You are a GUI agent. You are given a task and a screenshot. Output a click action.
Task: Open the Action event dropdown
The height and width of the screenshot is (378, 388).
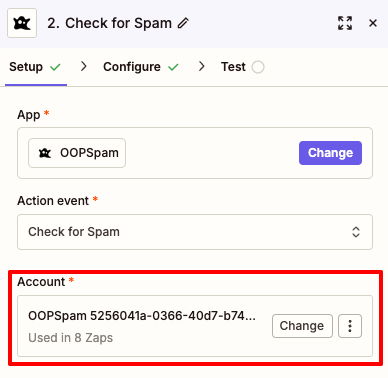coord(195,232)
